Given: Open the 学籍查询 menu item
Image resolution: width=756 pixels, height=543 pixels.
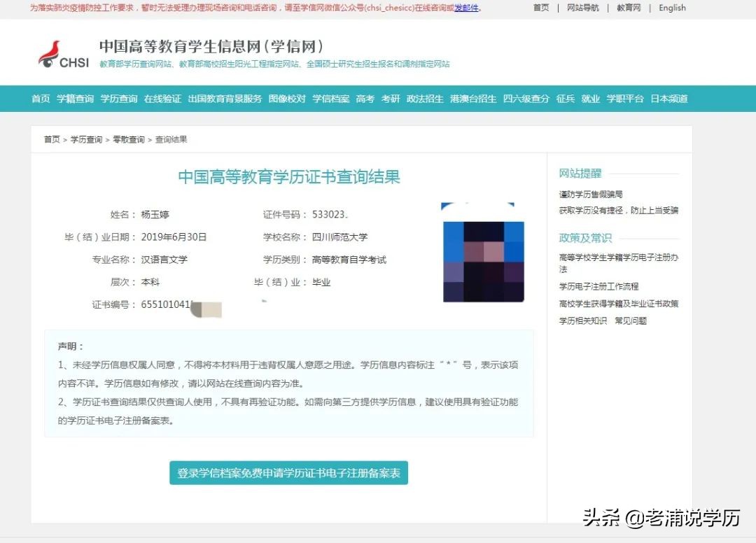Looking at the screenshot, I should (75, 99).
